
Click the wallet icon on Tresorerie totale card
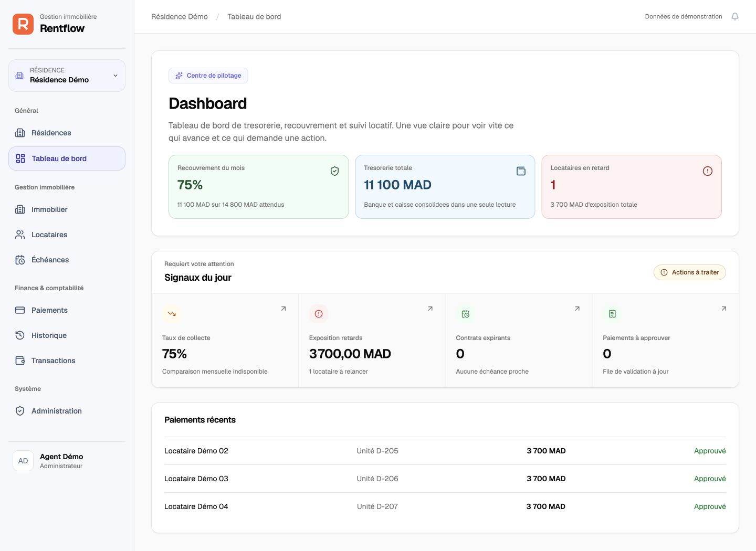521,171
